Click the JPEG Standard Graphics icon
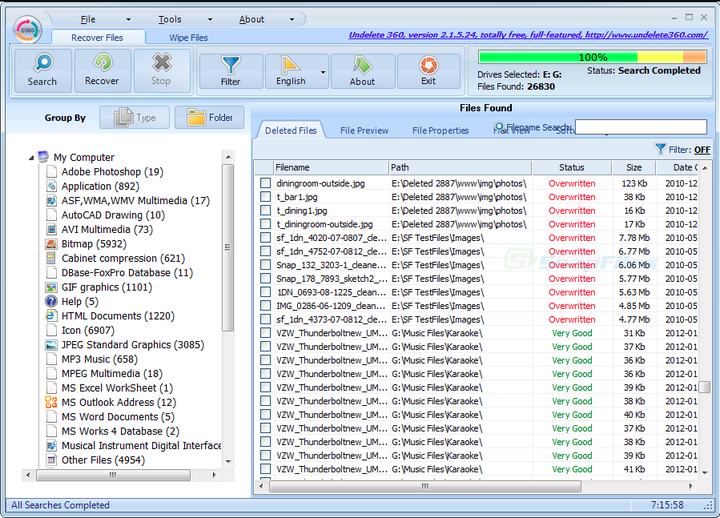Screen dimensions: 720x518 pos(51,344)
